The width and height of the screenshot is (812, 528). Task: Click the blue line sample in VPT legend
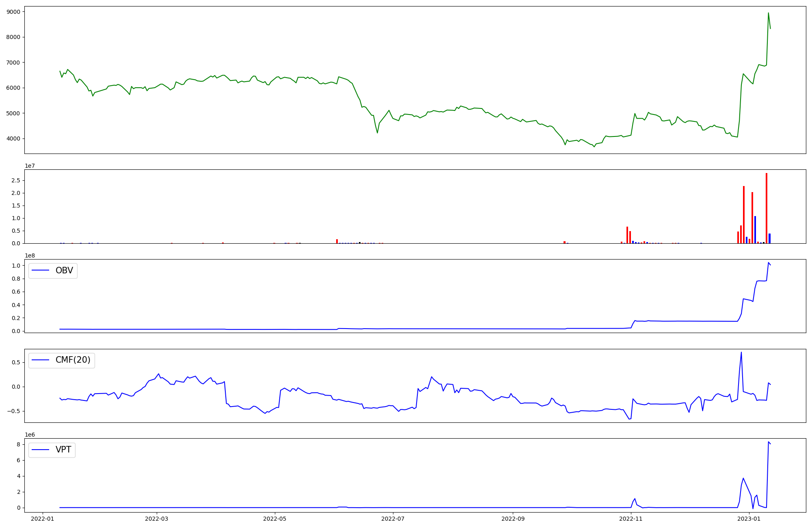pos(41,450)
